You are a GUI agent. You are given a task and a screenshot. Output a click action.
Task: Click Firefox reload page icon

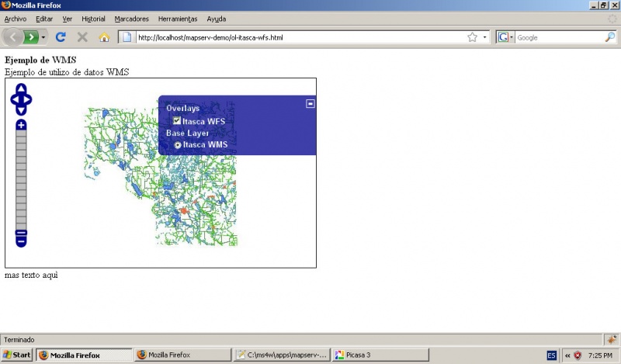61,36
